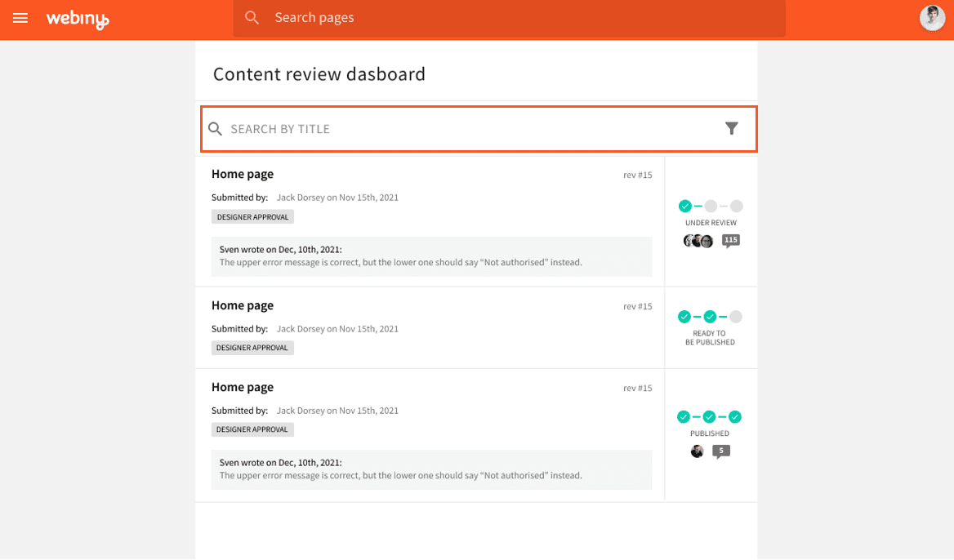This screenshot has height=560, width=954.
Task: Open the user profile avatar at top right
Action: point(932,17)
